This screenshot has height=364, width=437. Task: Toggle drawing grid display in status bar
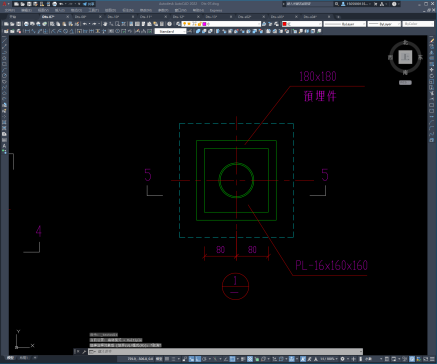pos(167,359)
